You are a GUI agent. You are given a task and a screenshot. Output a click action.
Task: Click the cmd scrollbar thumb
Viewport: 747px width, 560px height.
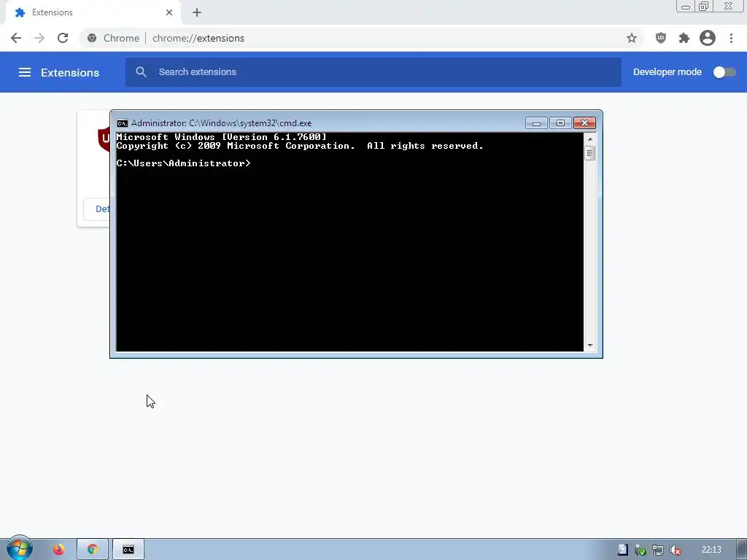point(590,153)
